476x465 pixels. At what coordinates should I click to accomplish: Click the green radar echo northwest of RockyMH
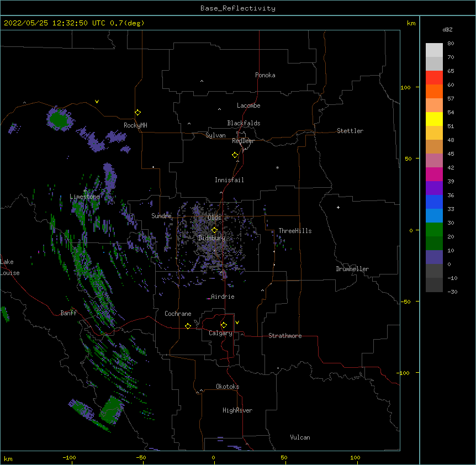coord(60,119)
